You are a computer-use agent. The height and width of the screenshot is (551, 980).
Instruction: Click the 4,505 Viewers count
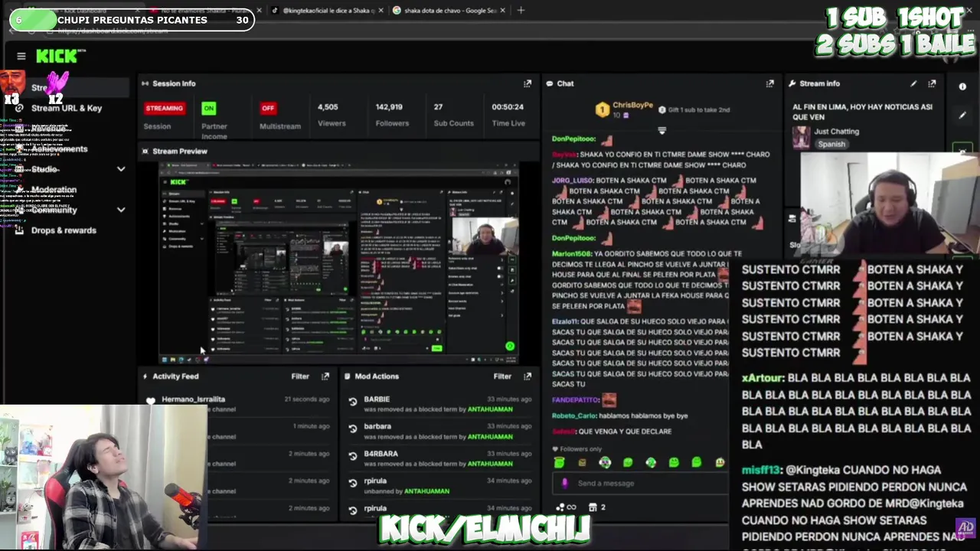328,107
